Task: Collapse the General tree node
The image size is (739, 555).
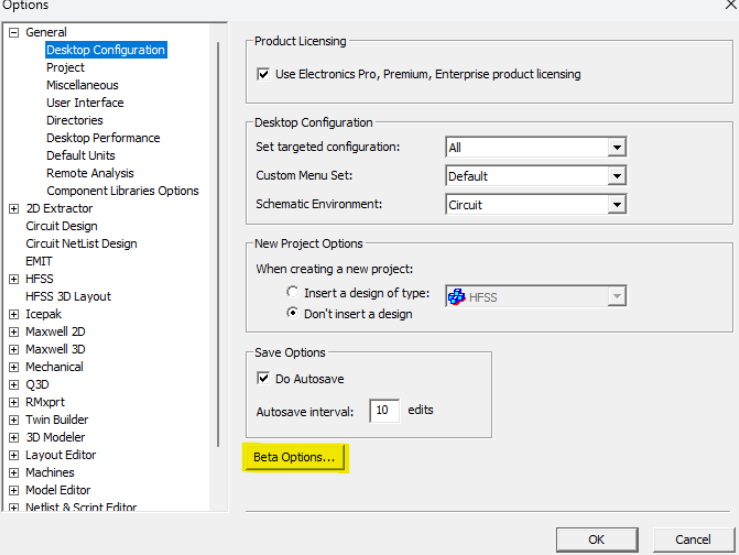Action: point(14,33)
